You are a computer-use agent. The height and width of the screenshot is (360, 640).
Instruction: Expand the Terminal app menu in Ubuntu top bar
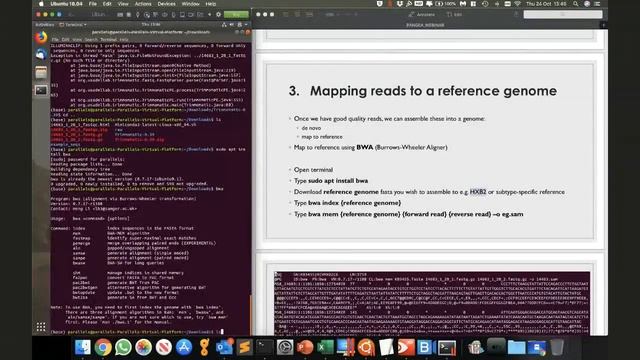click(x=73, y=24)
